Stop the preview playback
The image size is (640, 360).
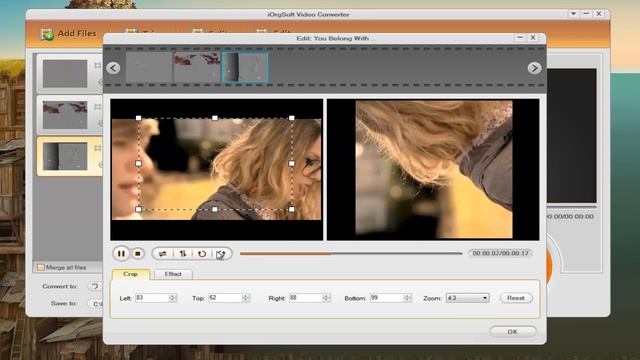click(x=138, y=253)
